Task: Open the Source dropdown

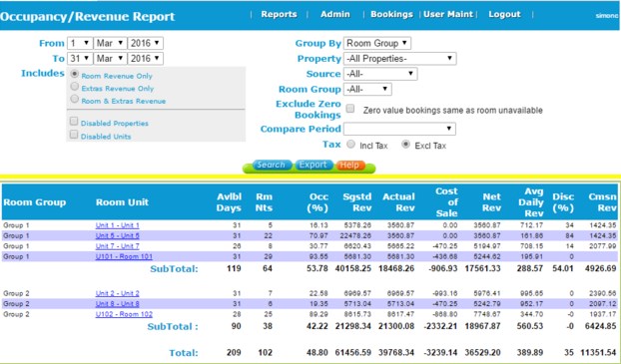Action: coord(380,74)
